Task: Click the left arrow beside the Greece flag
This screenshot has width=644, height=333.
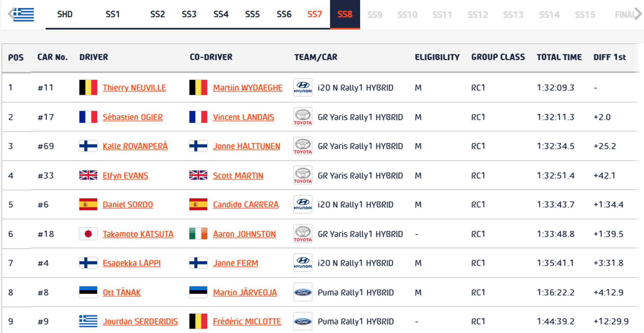Action: click(x=11, y=14)
